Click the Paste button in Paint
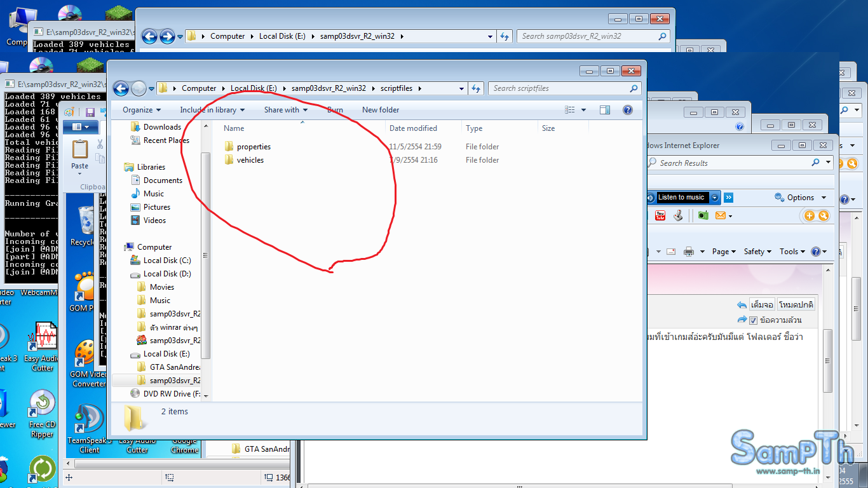The image size is (868, 488). 80,156
